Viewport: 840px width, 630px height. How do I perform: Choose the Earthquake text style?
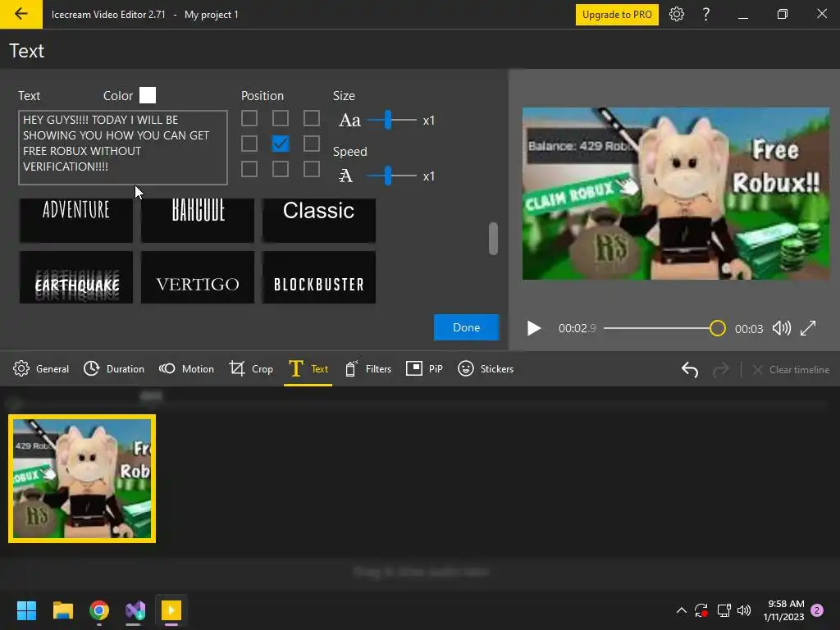tap(76, 277)
